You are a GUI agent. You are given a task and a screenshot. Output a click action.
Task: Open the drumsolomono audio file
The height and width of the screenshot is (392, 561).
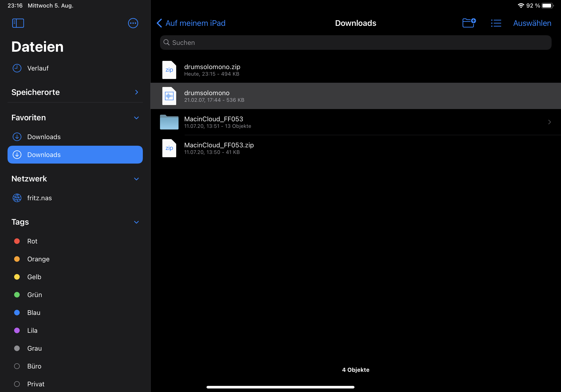click(x=207, y=96)
